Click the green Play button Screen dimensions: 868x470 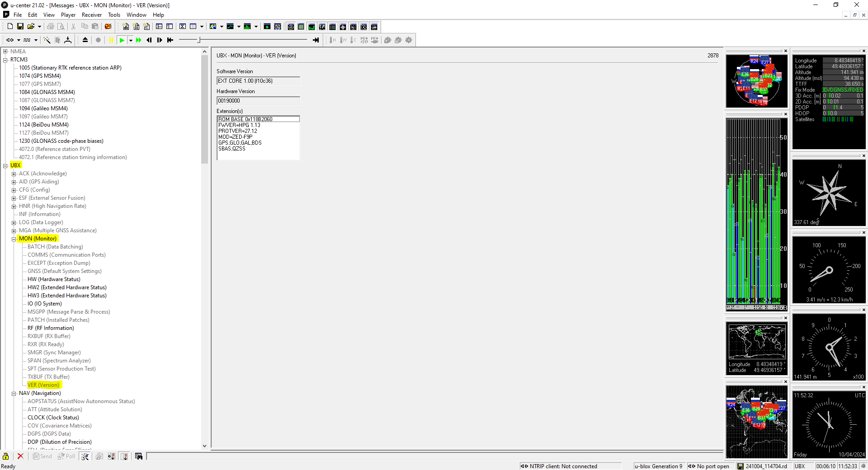(x=122, y=40)
